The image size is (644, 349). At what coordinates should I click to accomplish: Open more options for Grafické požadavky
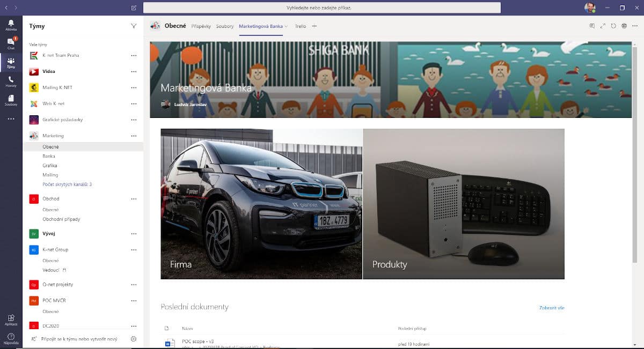(x=134, y=120)
